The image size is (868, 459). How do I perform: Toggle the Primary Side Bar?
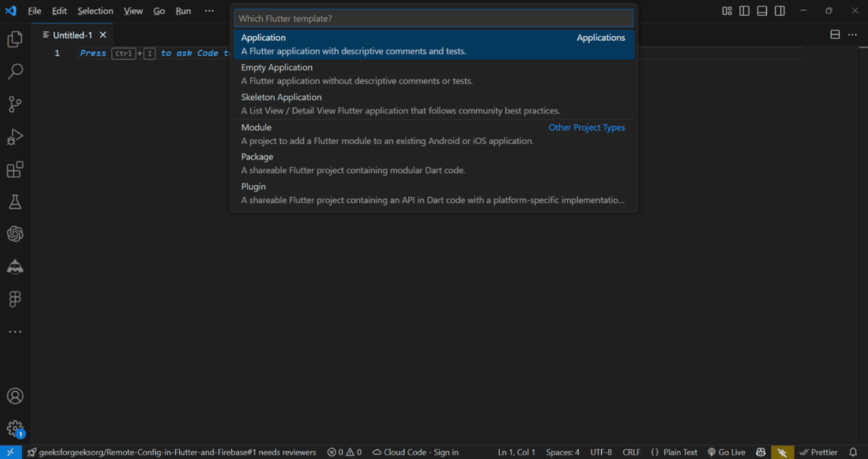point(744,11)
